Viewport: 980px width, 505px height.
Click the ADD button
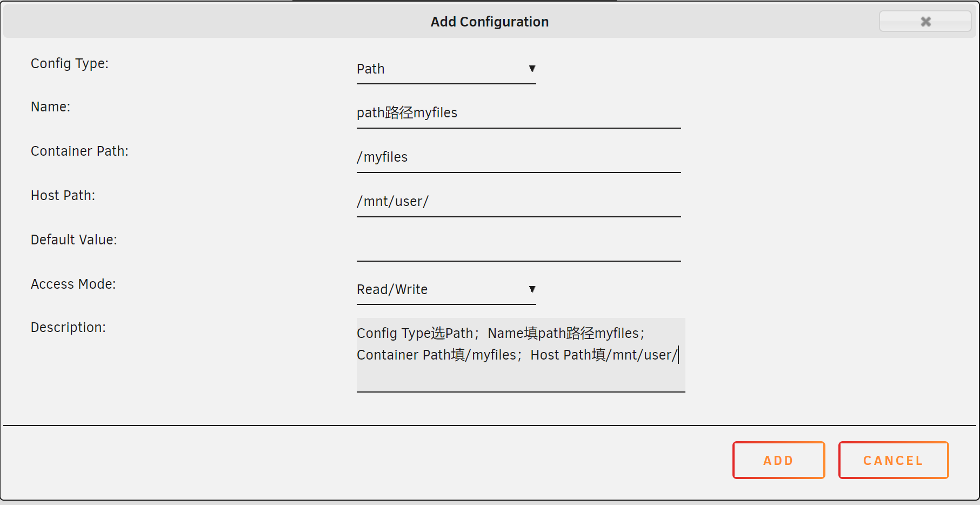(x=778, y=460)
